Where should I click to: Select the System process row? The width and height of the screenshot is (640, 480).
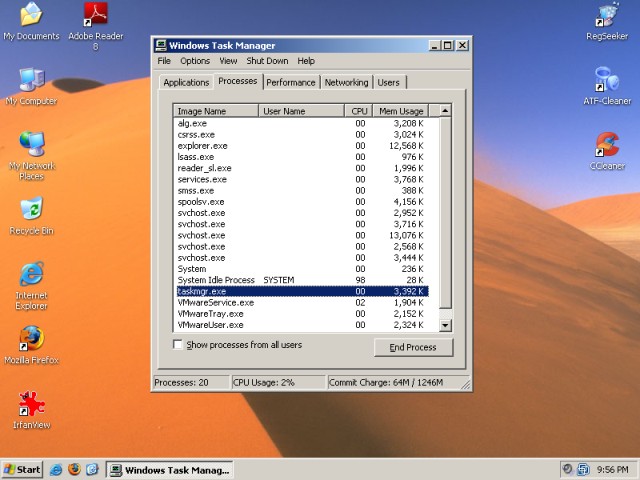pos(301,269)
